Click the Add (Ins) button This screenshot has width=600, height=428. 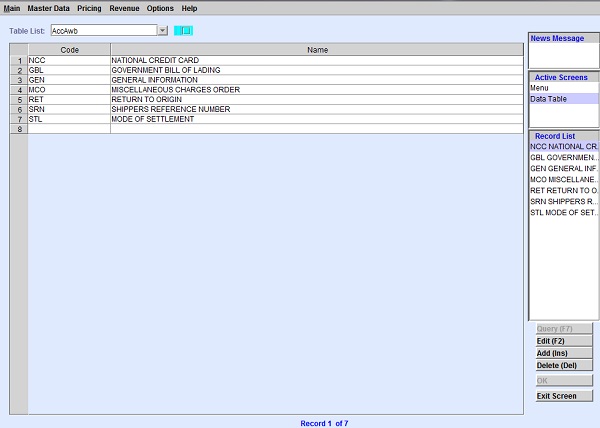tap(564, 353)
